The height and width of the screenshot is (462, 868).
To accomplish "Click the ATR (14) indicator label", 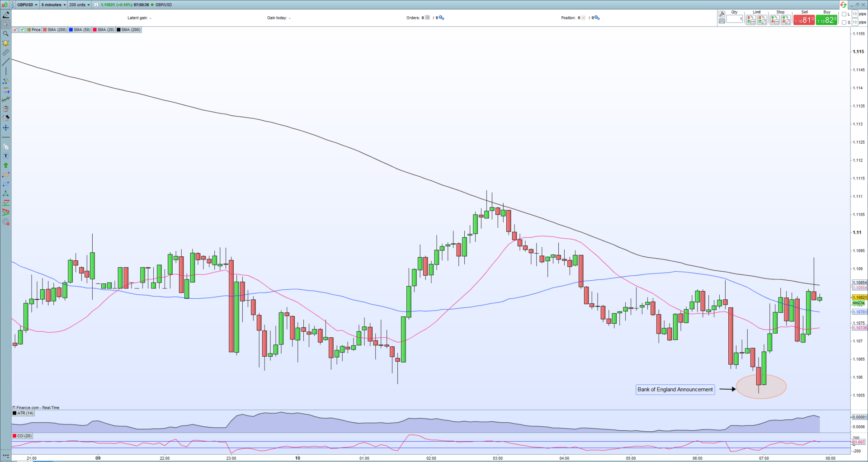I will pyautogui.click(x=23, y=413).
